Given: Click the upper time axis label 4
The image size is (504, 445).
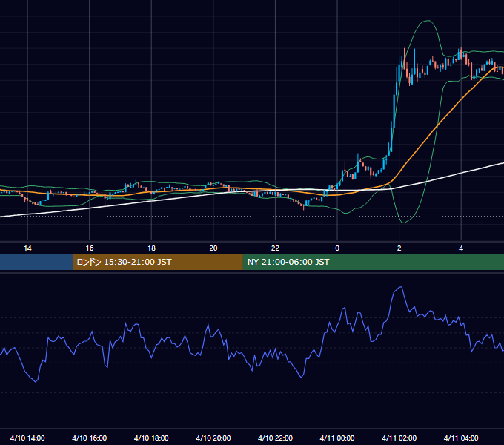Looking at the screenshot, I should 461,248.
